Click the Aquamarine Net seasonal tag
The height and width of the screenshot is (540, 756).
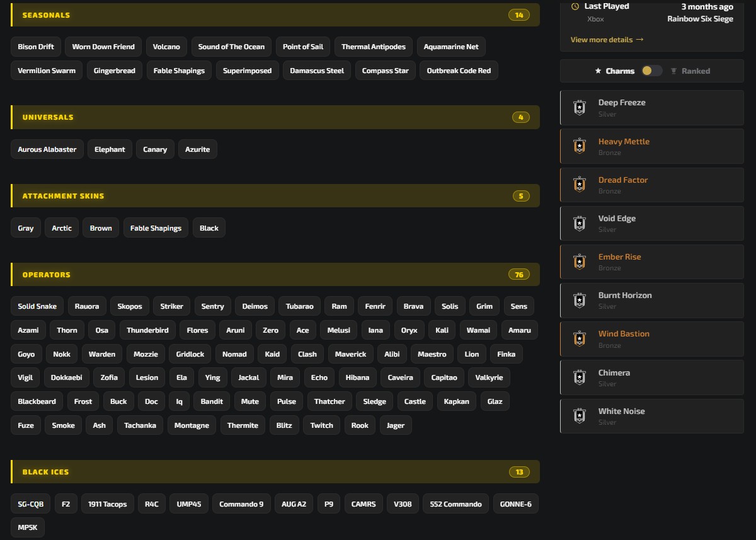point(451,47)
